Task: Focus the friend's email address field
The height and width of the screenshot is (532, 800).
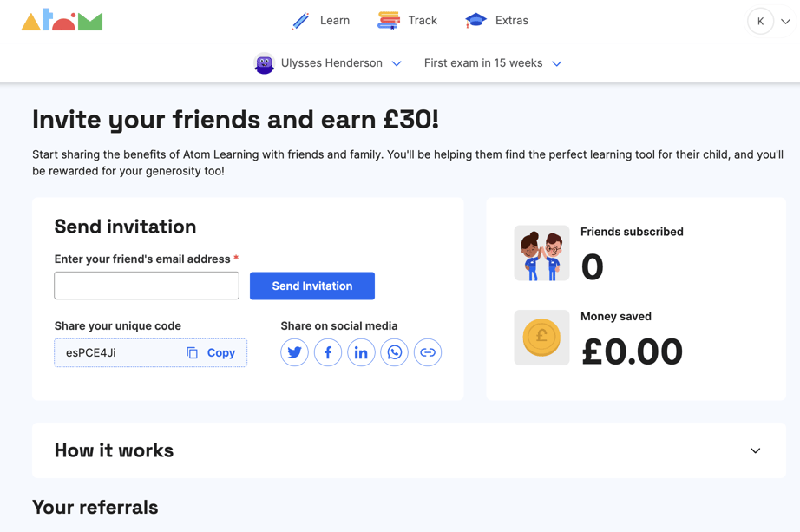Action: pyautogui.click(x=147, y=286)
